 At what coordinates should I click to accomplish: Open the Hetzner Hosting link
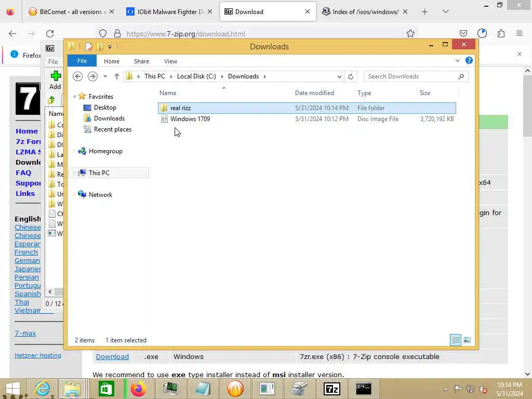coord(37,355)
